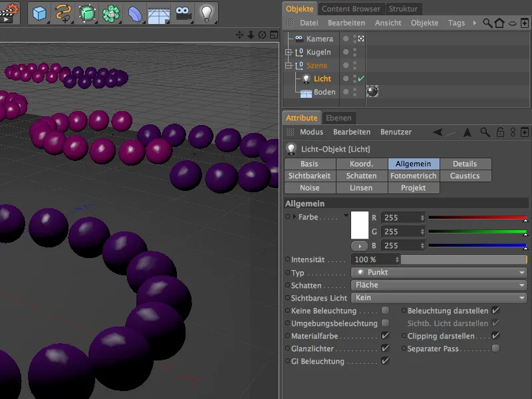
Task: Collapse the Szene group in object tree
Action: pyautogui.click(x=289, y=65)
